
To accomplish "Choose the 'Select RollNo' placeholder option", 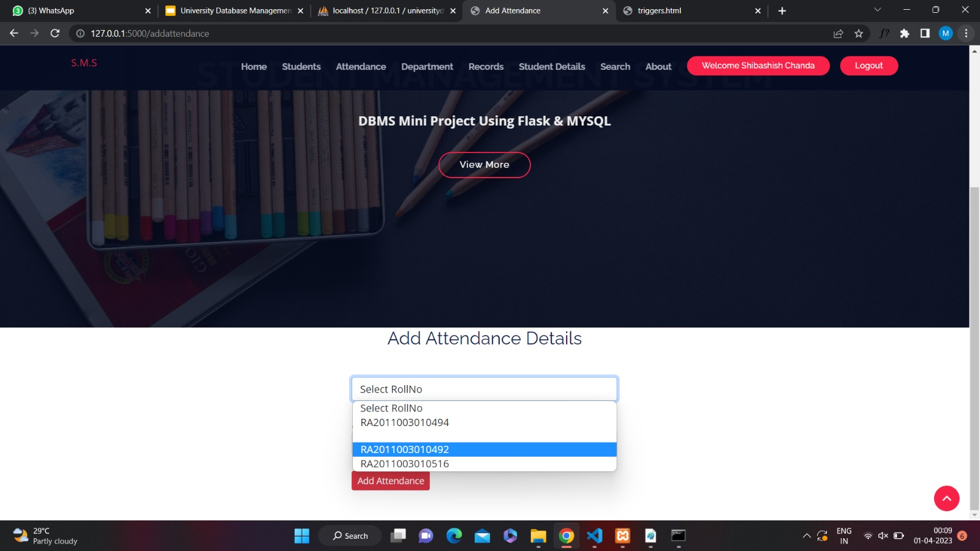I will (x=484, y=408).
